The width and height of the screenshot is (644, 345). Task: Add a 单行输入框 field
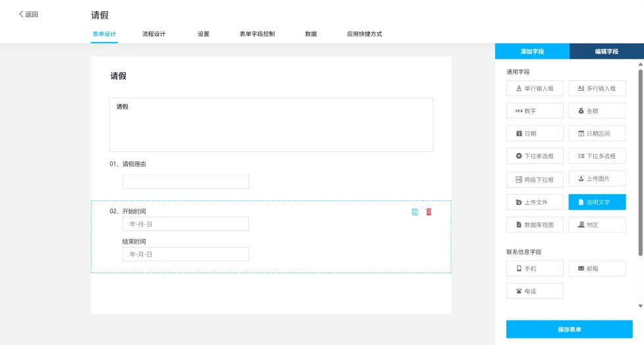point(535,88)
